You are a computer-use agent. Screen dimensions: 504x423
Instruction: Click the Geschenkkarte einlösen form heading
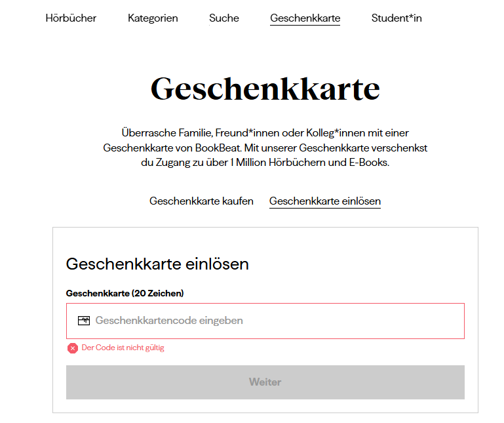coord(157,264)
